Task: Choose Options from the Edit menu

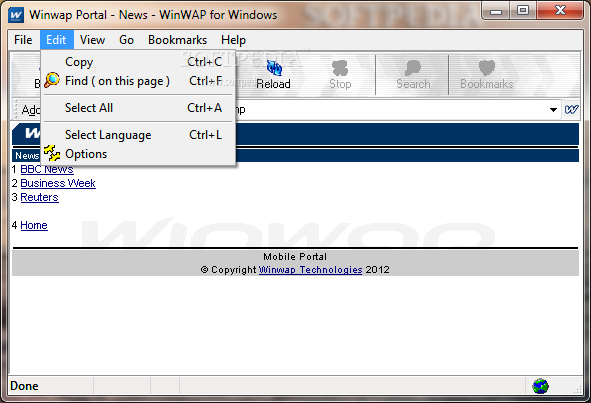Action: click(138, 154)
